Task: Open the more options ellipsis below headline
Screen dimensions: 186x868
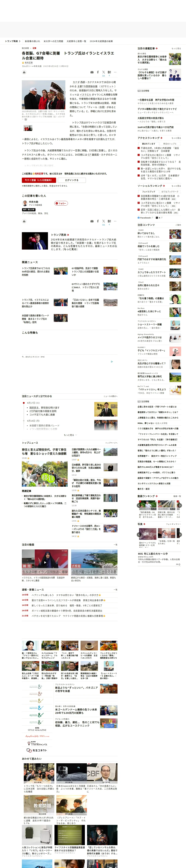Action: click(115, 72)
